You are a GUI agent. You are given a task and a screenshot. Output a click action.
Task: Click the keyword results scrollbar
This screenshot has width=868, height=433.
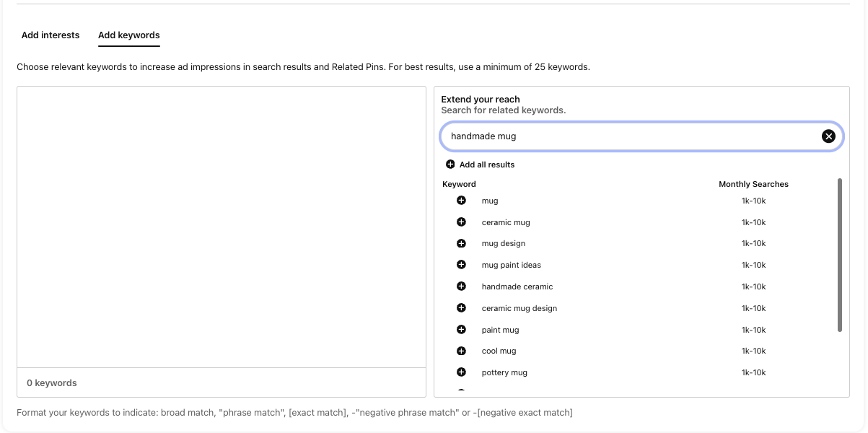coord(839,255)
